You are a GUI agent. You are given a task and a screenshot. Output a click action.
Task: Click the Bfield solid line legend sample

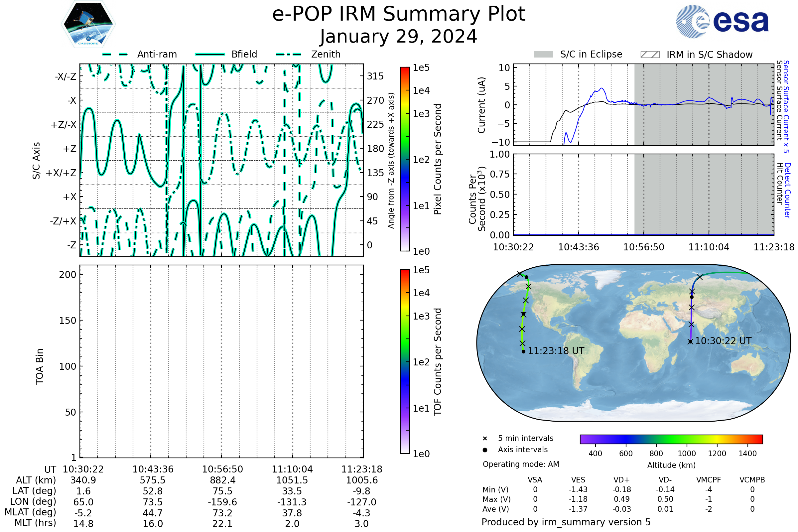(x=210, y=54)
